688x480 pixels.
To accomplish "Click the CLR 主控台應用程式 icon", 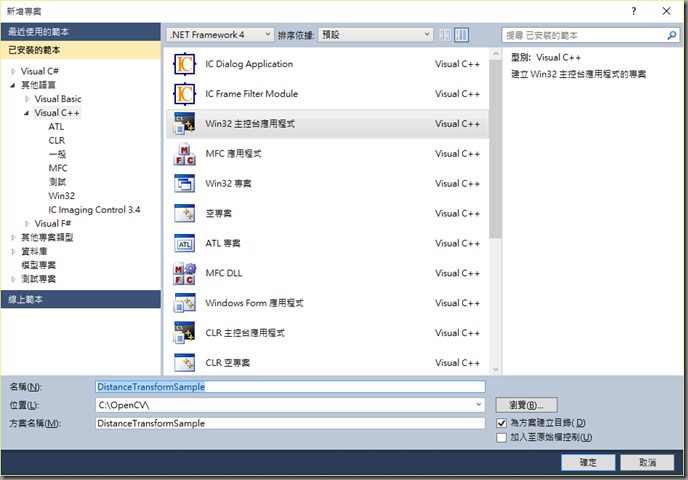I will 184,333.
